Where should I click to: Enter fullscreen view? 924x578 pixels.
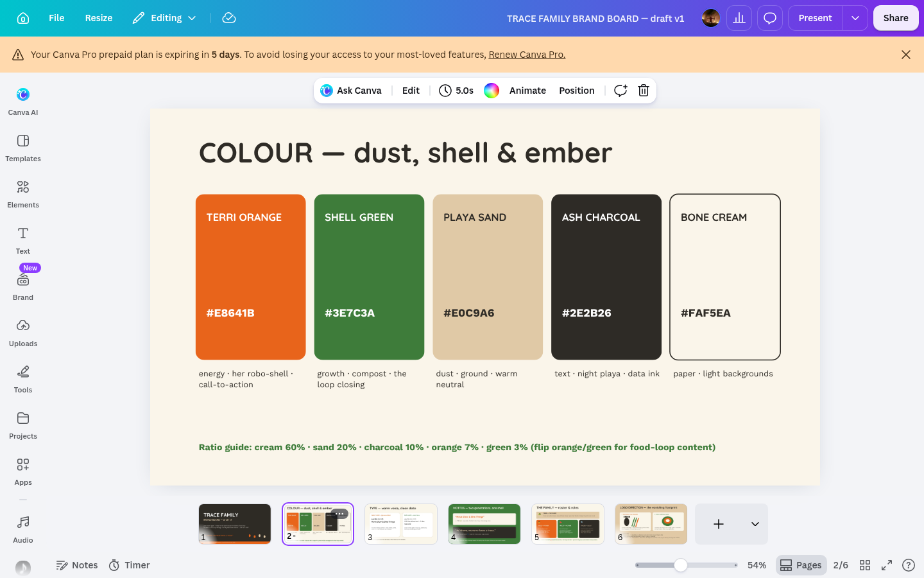pos(887,565)
